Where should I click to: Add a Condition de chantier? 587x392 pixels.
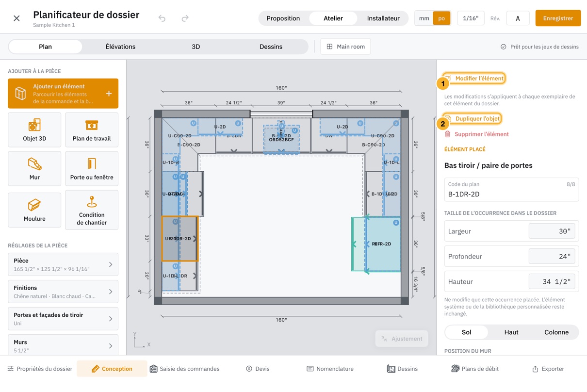tap(92, 210)
